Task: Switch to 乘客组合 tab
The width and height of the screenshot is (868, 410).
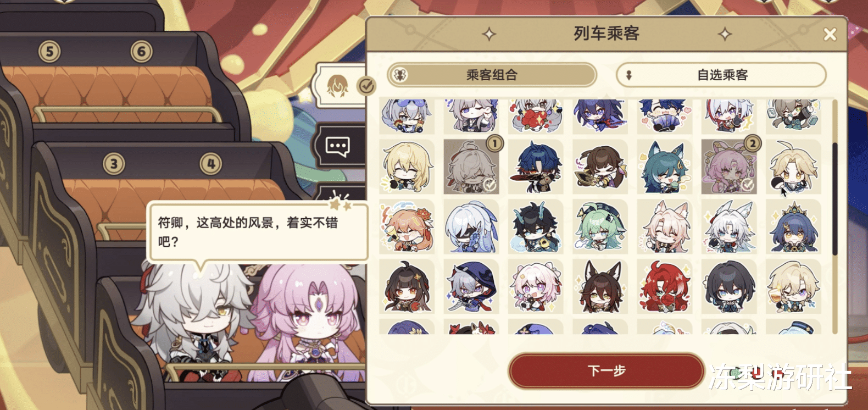Action: [492, 75]
